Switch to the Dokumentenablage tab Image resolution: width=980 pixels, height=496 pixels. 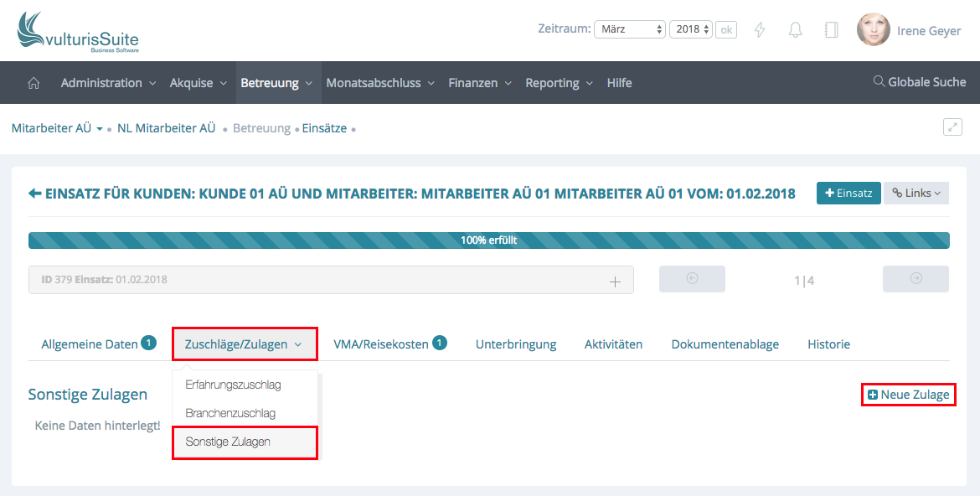[x=725, y=344]
